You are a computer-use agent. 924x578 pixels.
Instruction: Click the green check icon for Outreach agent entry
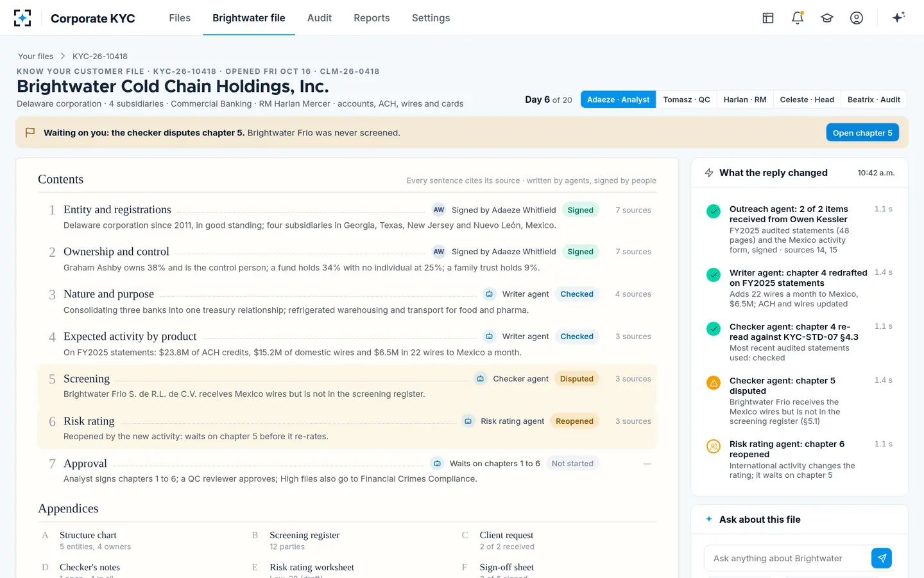click(714, 211)
